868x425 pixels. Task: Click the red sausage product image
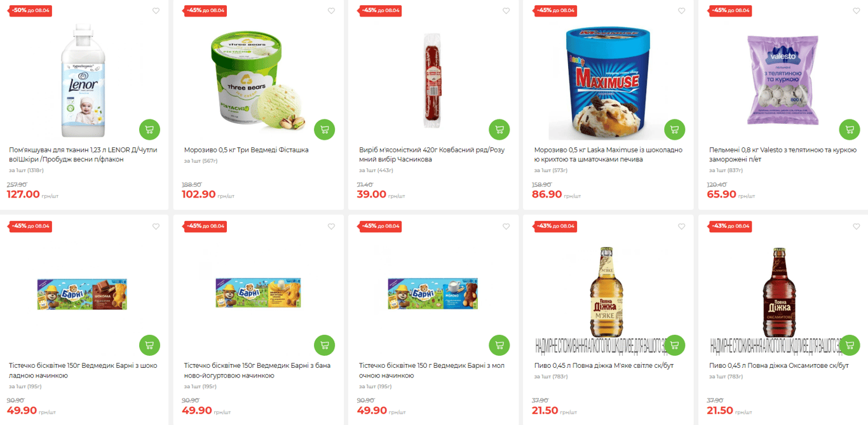(x=433, y=71)
